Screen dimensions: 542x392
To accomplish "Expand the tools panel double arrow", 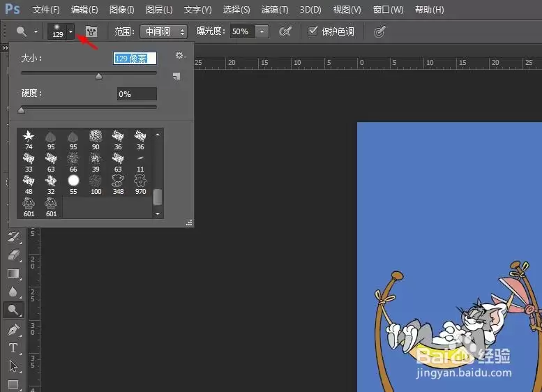I will (5, 48).
